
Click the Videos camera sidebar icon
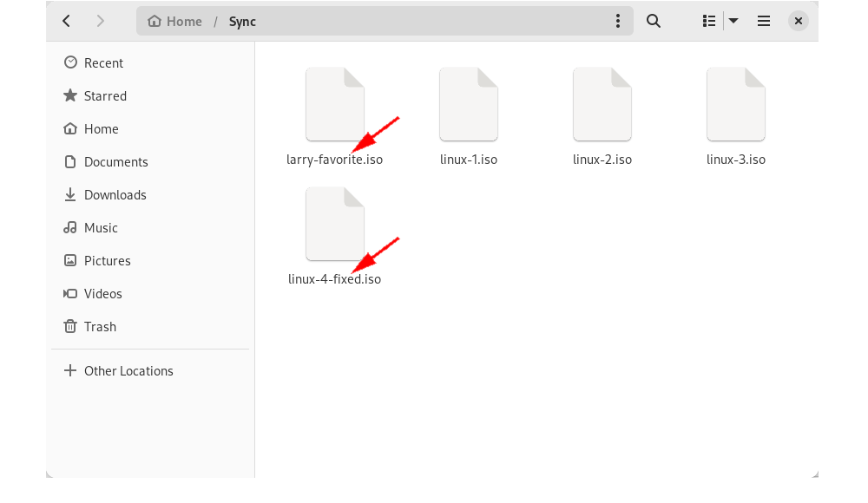[70, 294]
